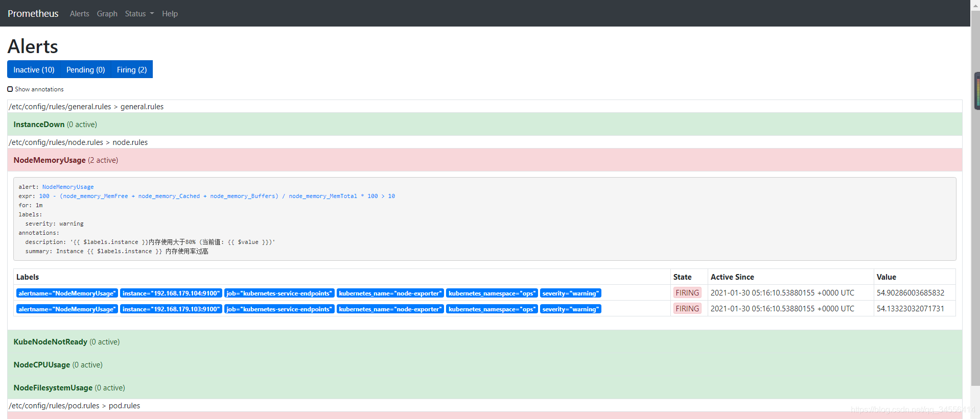The width and height of the screenshot is (980, 419).
Task: Click the Alerts page heading
Action: click(x=33, y=46)
